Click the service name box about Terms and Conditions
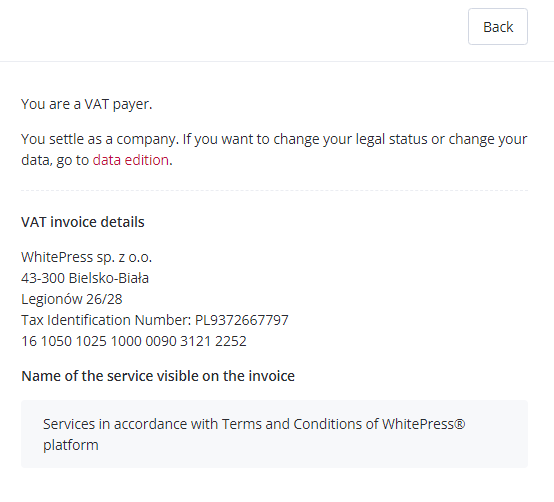Viewport: 554px width, 502px height. tap(275, 434)
